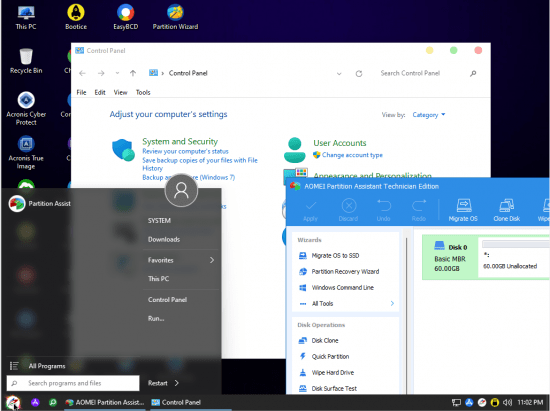Click the Discard icon in AOMEI toolbar

(x=348, y=210)
